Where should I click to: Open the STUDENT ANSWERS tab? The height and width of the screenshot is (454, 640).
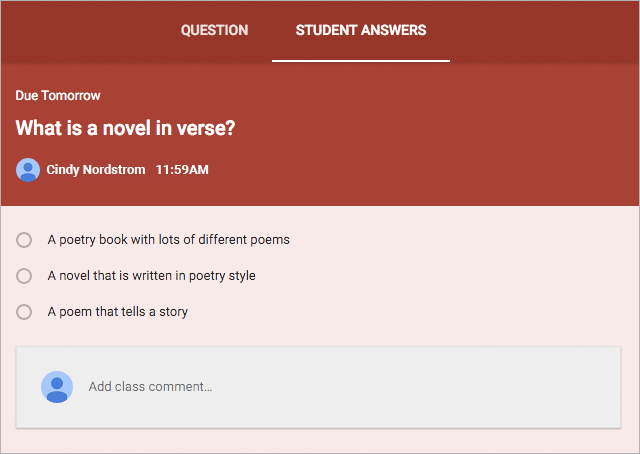point(360,30)
